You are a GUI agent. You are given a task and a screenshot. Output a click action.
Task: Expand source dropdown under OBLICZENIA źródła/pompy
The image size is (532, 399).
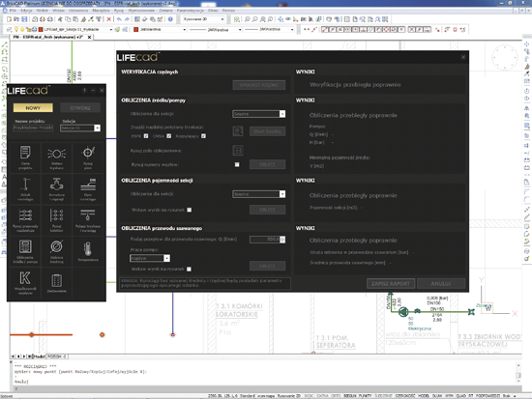282,114
